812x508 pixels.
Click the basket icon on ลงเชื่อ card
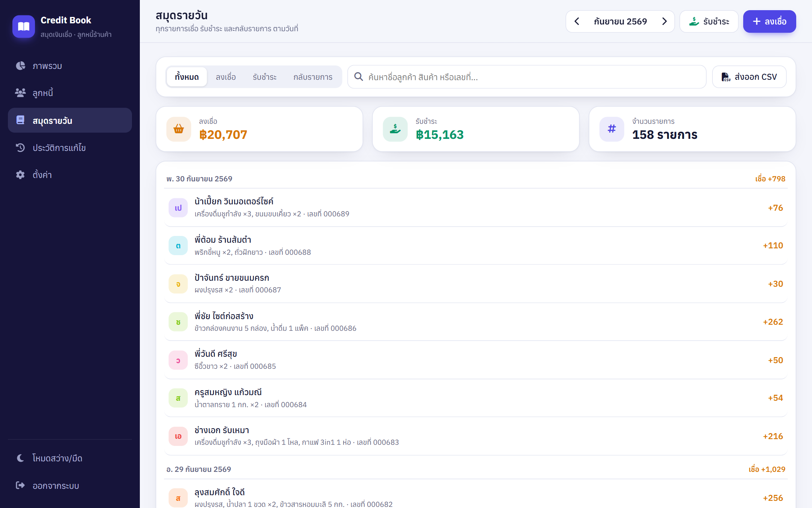tap(179, 129)
